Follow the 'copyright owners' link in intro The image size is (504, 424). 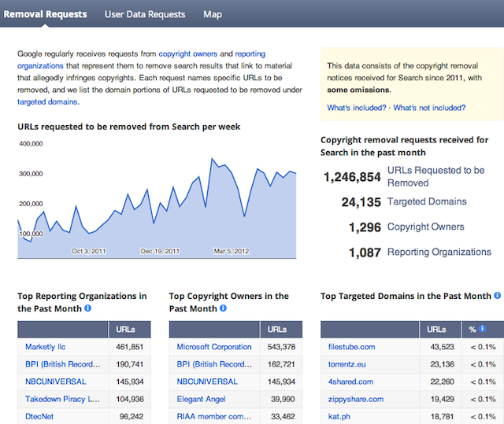188,53
